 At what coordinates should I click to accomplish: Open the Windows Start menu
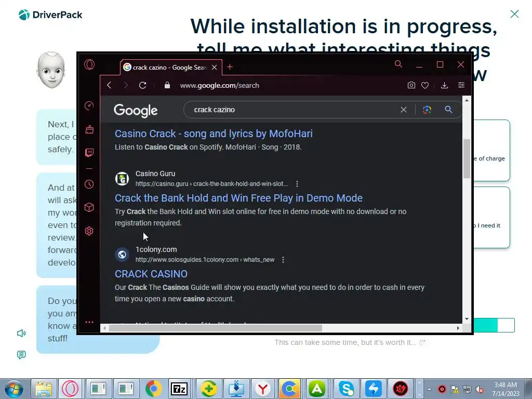pos(14,389)
